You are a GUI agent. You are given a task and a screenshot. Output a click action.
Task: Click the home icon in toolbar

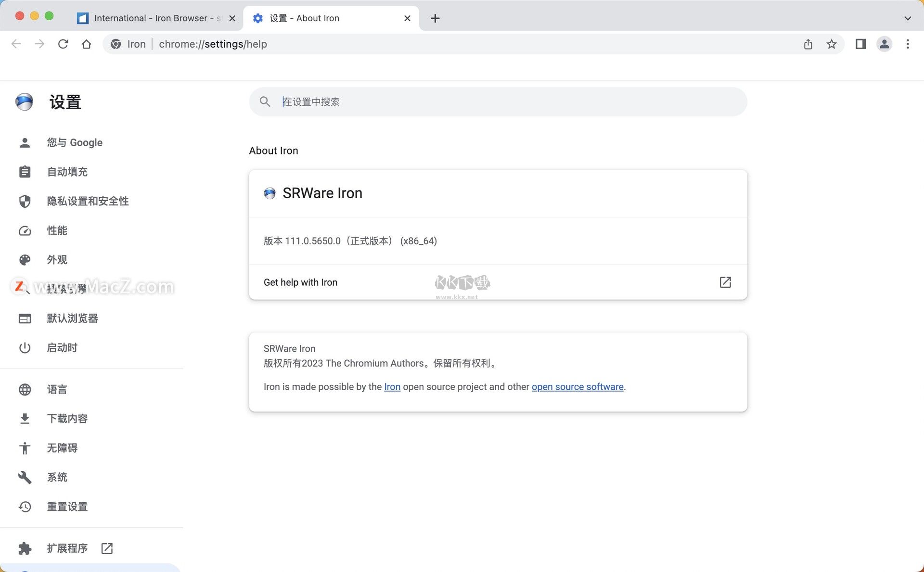87,44
